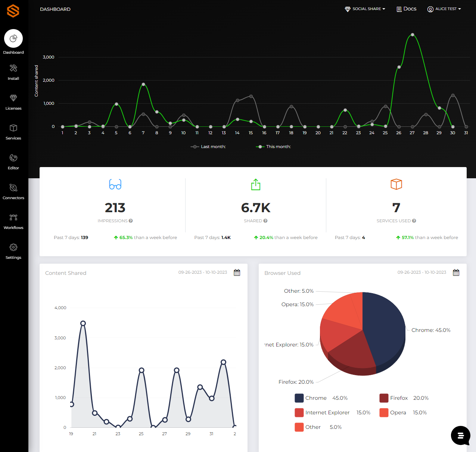
Task: Click the highest point on Content Shared chart
Action: (x=83, y=323)
